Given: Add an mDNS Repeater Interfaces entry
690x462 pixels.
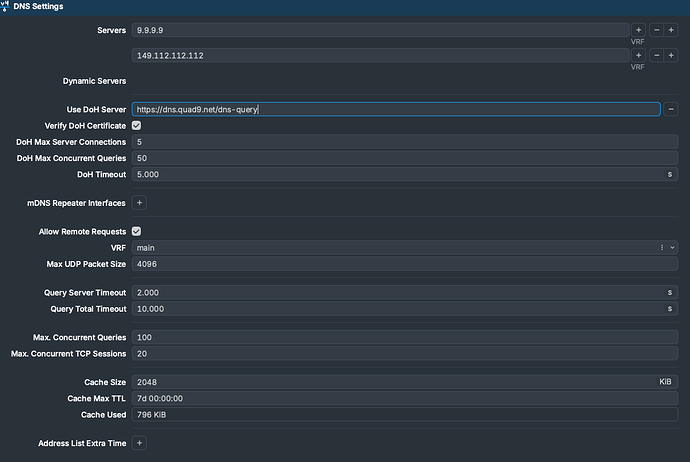Looking at the screenshot, I should click(139, 203).
